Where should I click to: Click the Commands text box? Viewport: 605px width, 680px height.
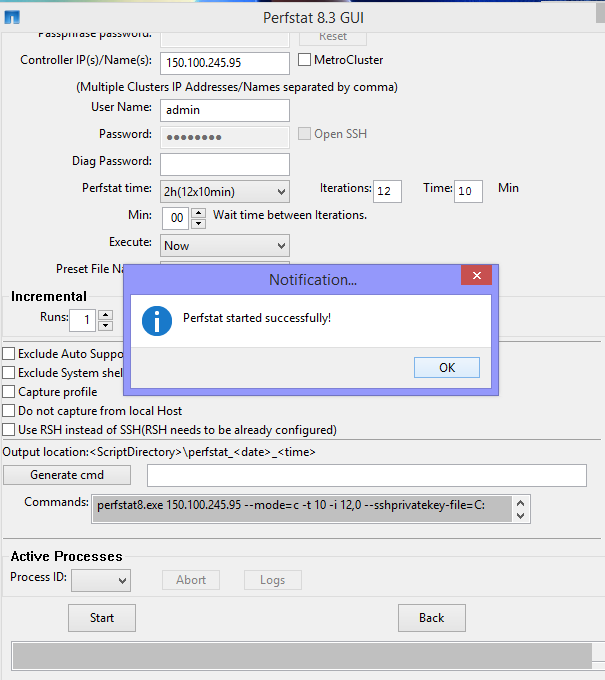tap(302, 509)
